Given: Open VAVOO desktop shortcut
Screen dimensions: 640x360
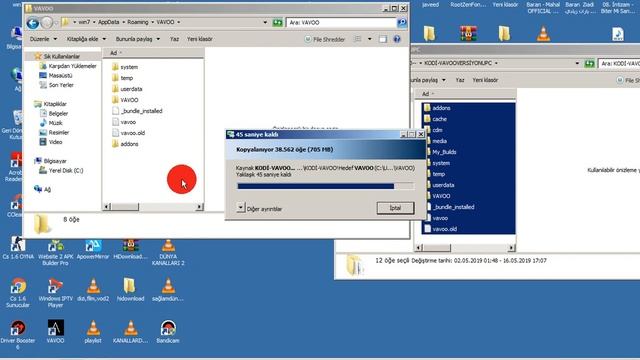Looking at the screenshot, I should 55,331.
